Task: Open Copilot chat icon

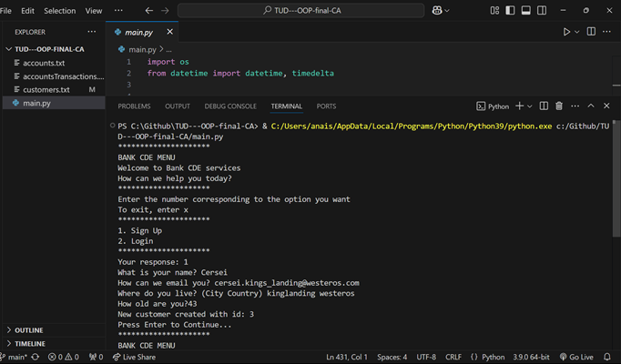Action: coord(437,11)
